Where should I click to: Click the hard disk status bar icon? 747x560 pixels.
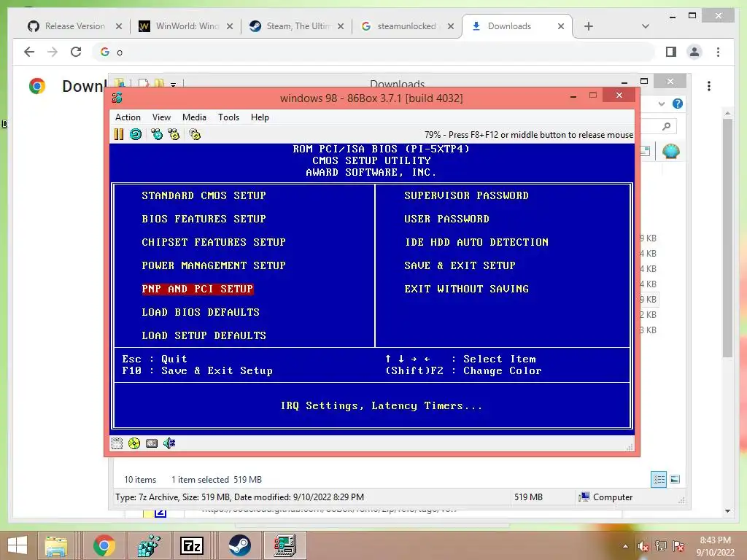tap(152, 443)
